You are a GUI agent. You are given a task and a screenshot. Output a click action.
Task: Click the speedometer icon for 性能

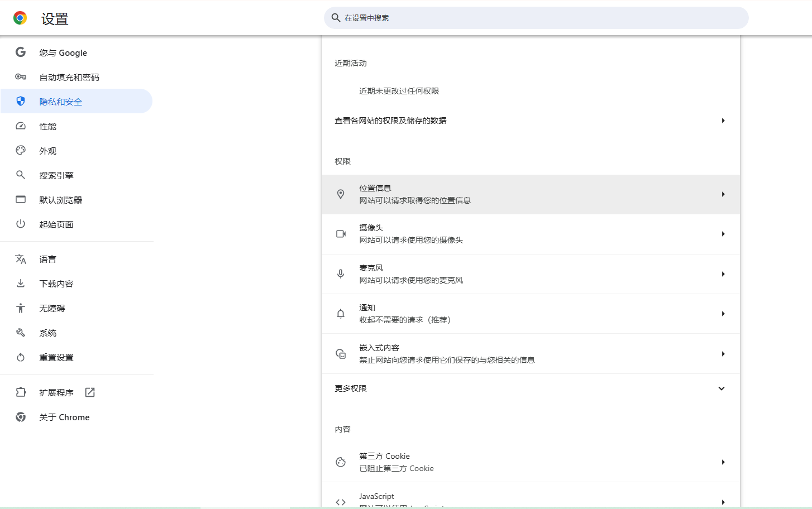[21, 126]
